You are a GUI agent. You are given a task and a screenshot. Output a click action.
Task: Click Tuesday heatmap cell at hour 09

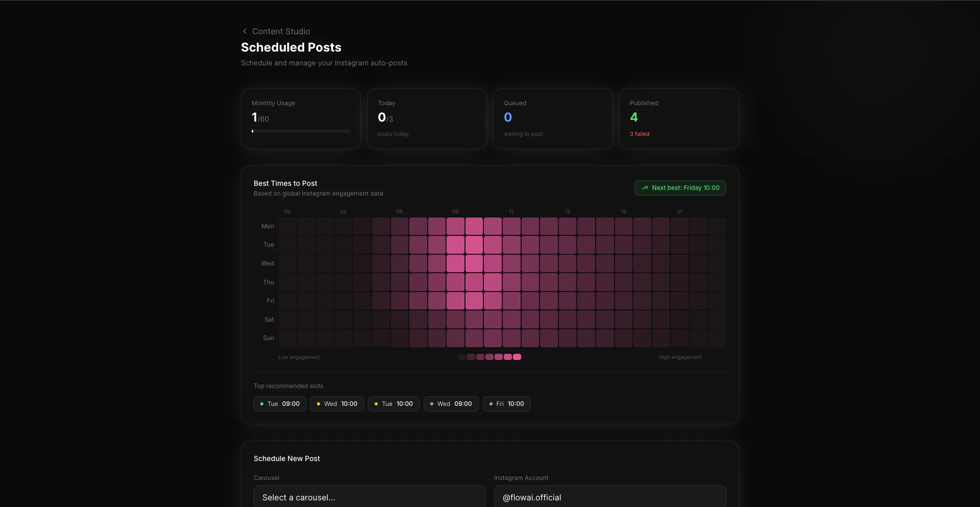click(x=455, y=245)
